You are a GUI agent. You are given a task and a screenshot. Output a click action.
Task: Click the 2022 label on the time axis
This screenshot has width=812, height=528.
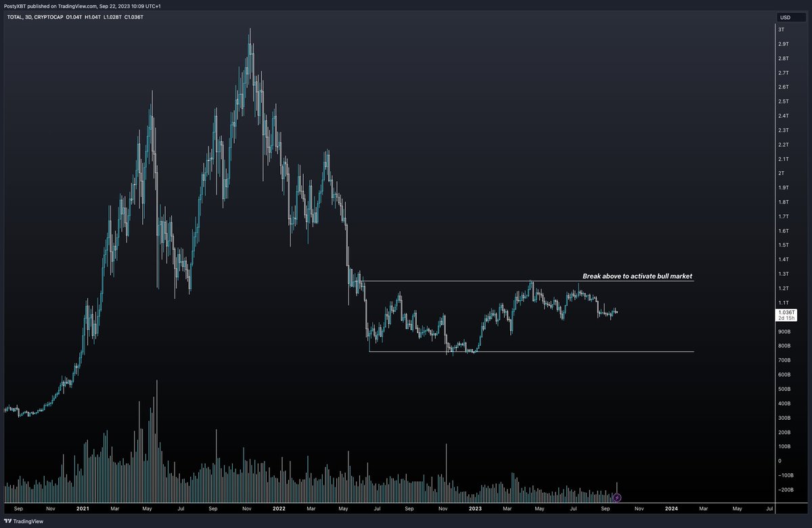point(278,507)
